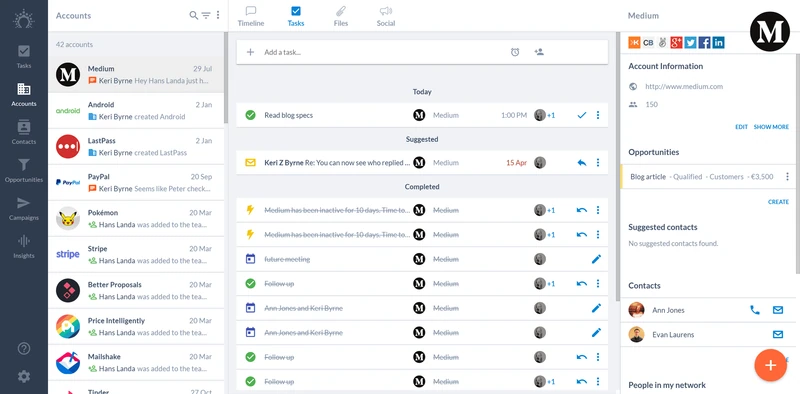Email Evan Laurens with envelope icon
Screen dimensions: 800x394
[x=778, y=335]
